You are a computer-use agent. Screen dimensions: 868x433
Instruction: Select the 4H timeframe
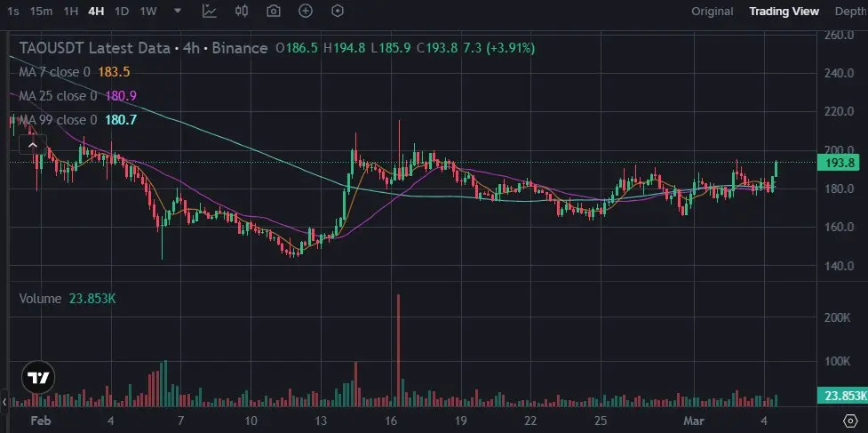point(96,11)
